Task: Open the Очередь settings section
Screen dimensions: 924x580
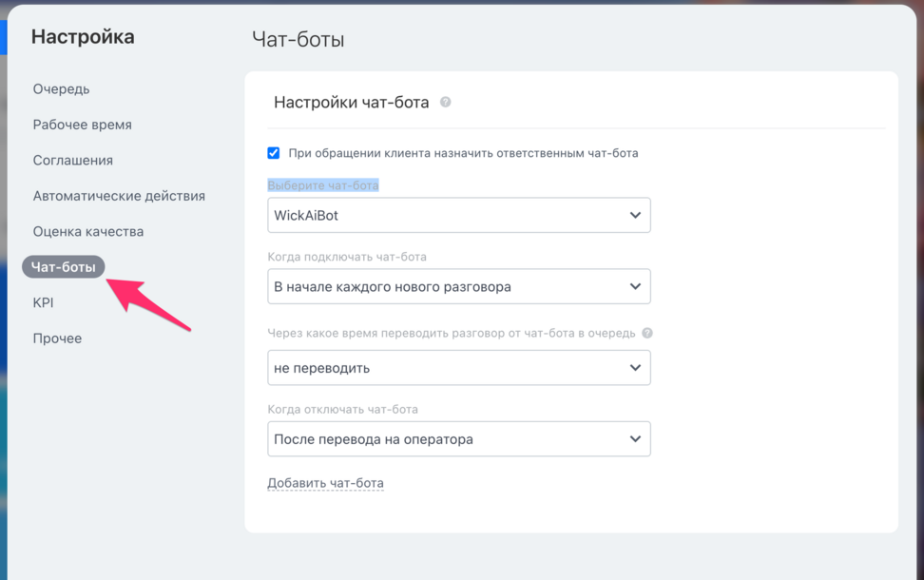Action: click(61, 89)
